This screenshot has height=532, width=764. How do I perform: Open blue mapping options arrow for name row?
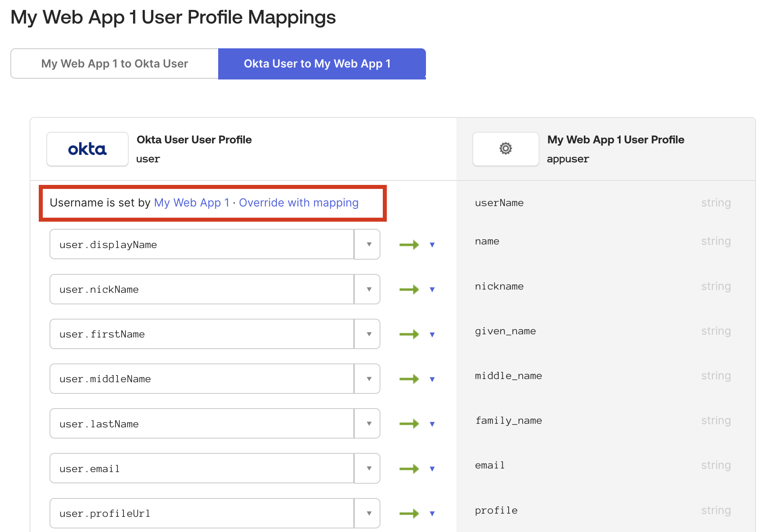432,245
